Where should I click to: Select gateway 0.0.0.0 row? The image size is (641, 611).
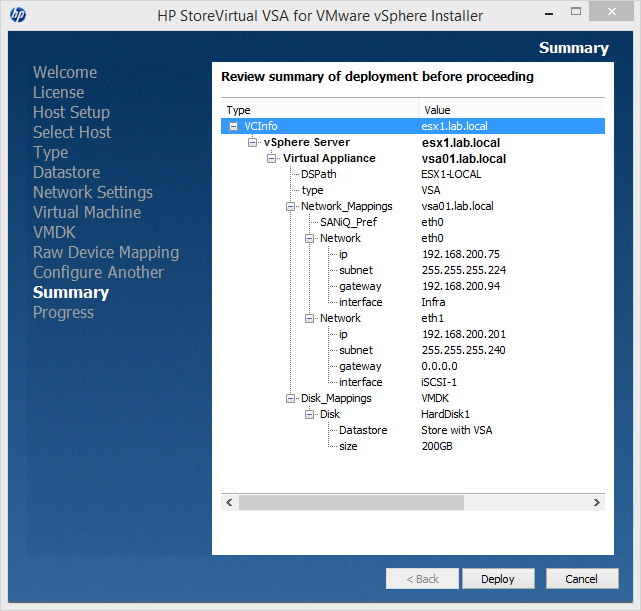click(413, 367)
